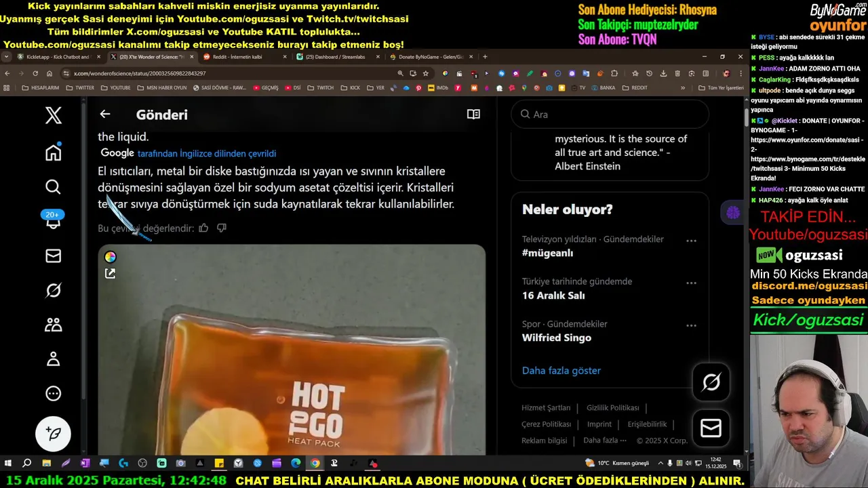
Task: Open floating Grok button at bottom right
Action: click(x=711, y=382)
